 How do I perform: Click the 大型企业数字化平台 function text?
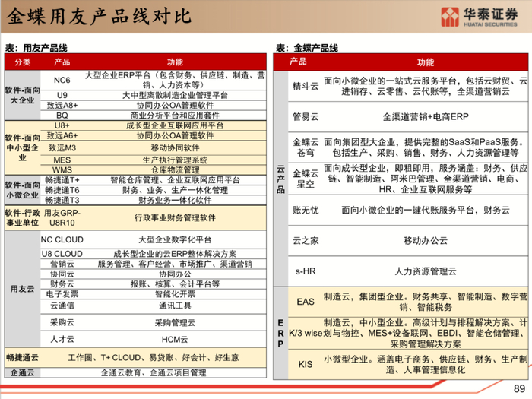pos(175,239)
